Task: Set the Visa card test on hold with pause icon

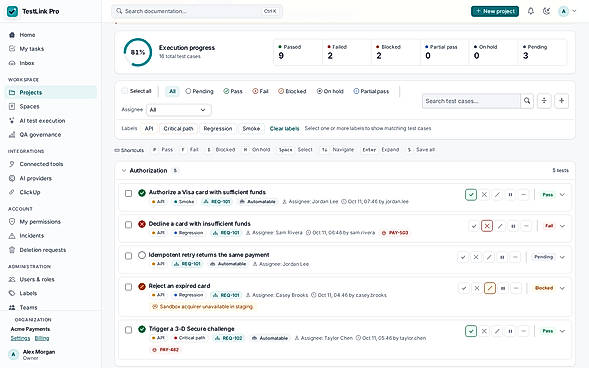Action: pyautogui.click(x=510, y=195)
